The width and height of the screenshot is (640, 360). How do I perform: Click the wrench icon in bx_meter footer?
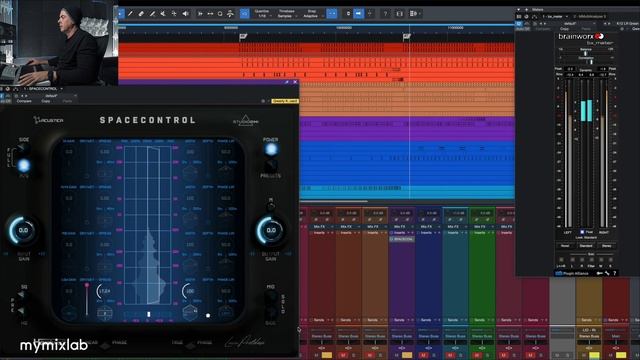click(607, 273)
